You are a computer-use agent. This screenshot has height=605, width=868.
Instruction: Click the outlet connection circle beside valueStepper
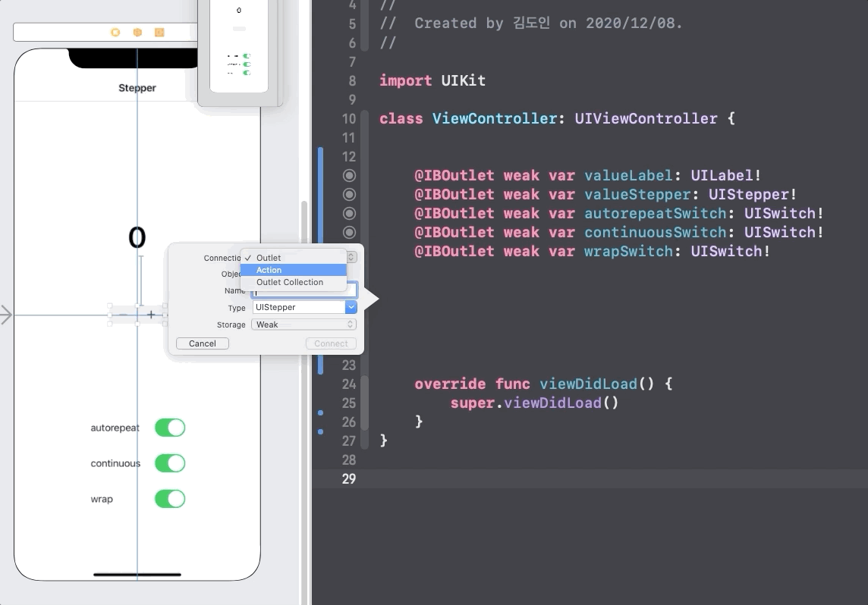click(349, 195)
